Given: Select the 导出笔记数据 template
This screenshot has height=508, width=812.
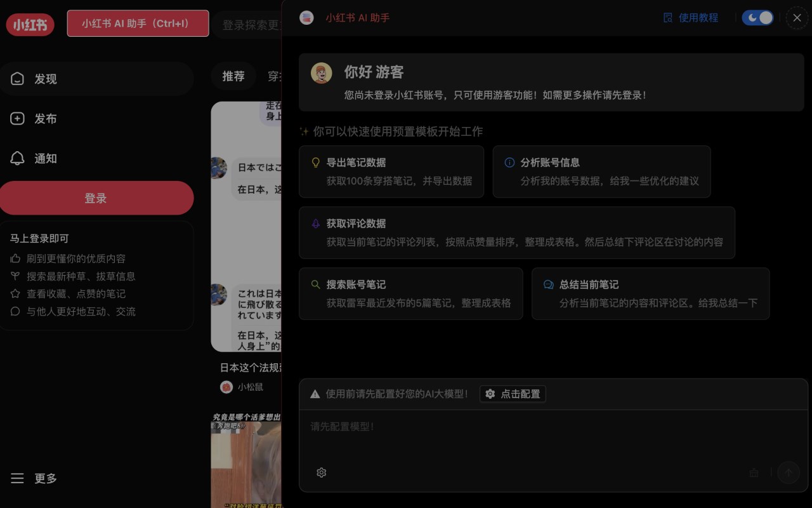Looking at the screenshot, I should [391, 171].
